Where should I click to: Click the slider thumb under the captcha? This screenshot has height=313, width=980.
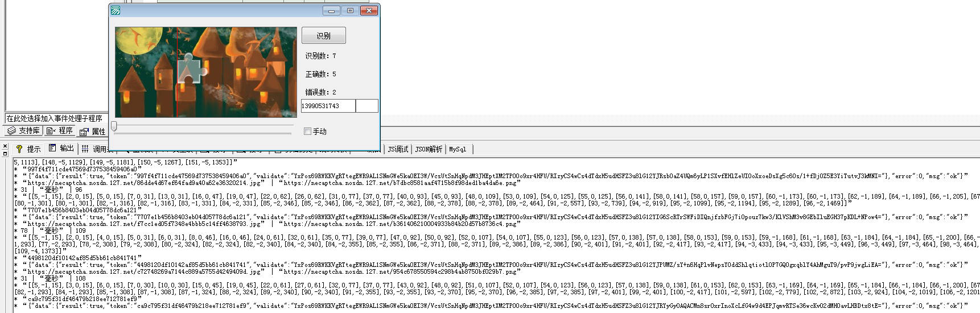point(114,126)
